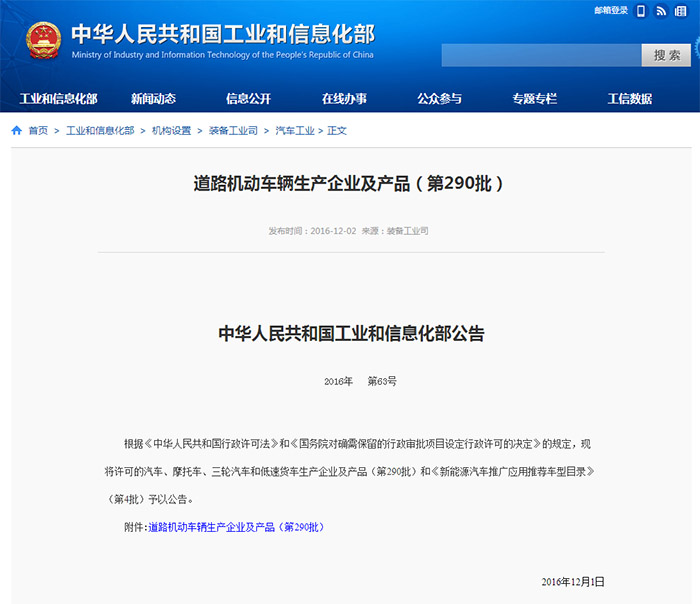The height and width of the screenshot is (604, 700).
Task: Click the national emblem logo
Action: [x=43, y=41]
